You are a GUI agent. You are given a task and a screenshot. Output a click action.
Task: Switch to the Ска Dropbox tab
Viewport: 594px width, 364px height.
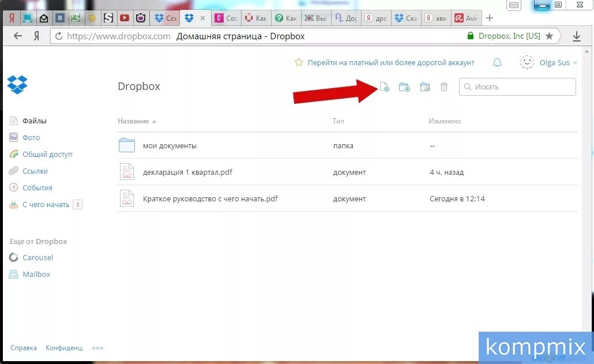(406, 18)
